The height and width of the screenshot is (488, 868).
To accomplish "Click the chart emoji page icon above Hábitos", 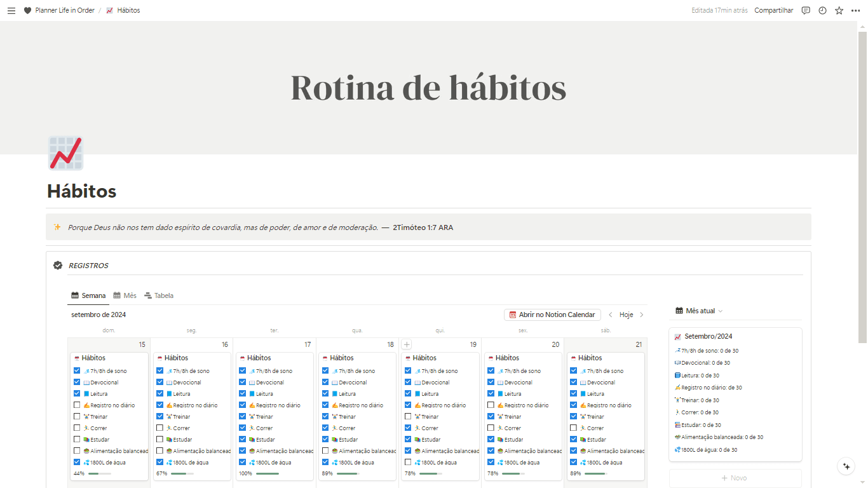I will tap(65, 153).
